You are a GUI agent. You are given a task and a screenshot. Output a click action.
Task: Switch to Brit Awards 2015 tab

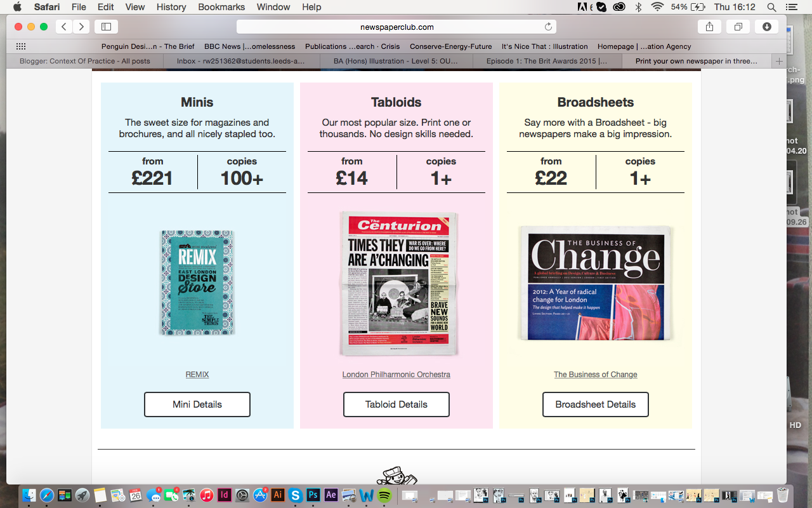coord(547,61)
